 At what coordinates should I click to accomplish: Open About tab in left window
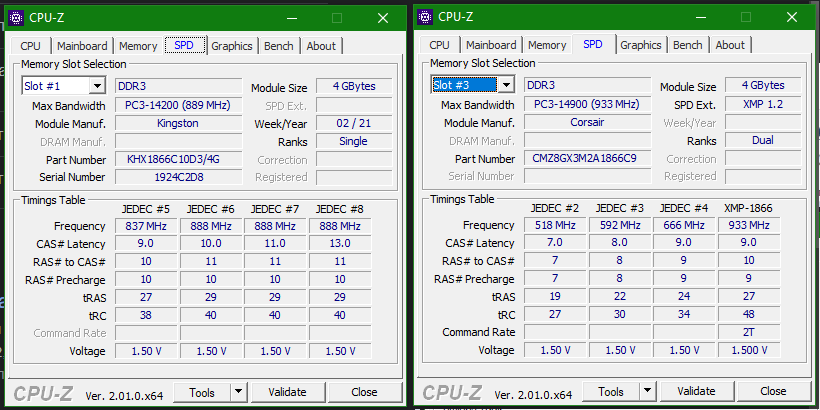coord(321,46)
